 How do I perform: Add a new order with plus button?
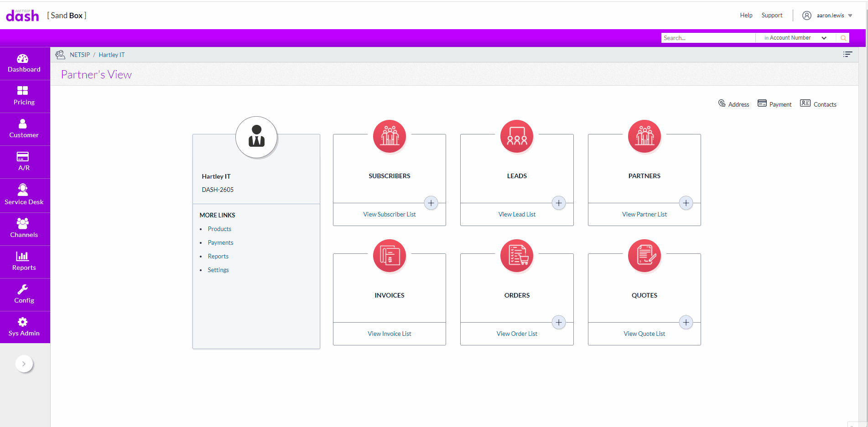[559, 322]
